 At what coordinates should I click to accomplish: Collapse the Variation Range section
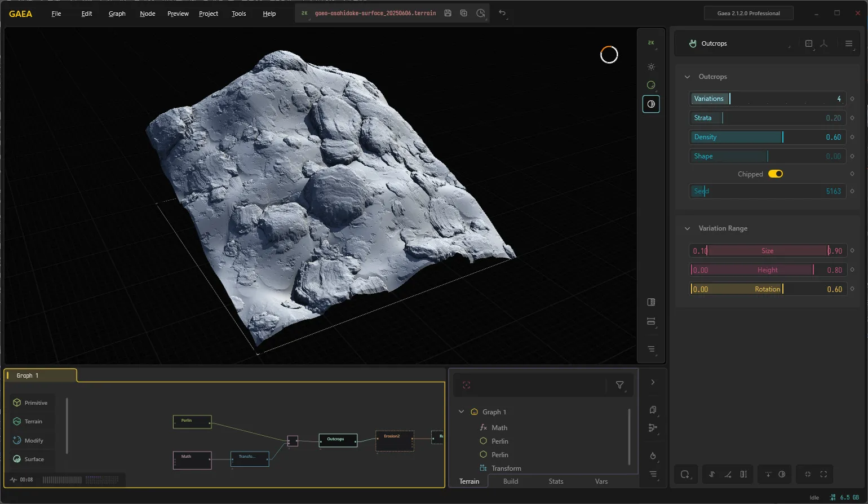tap(687, 228)
